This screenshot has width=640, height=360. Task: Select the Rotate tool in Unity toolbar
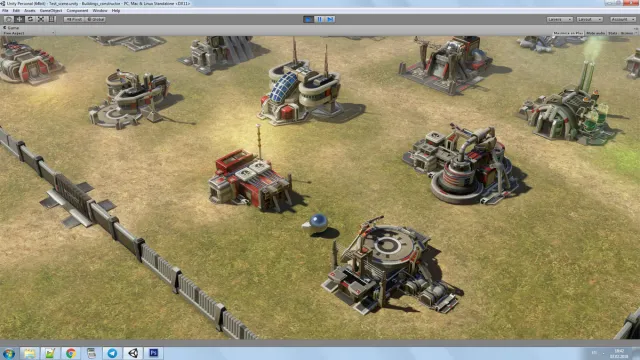(30, 19)
